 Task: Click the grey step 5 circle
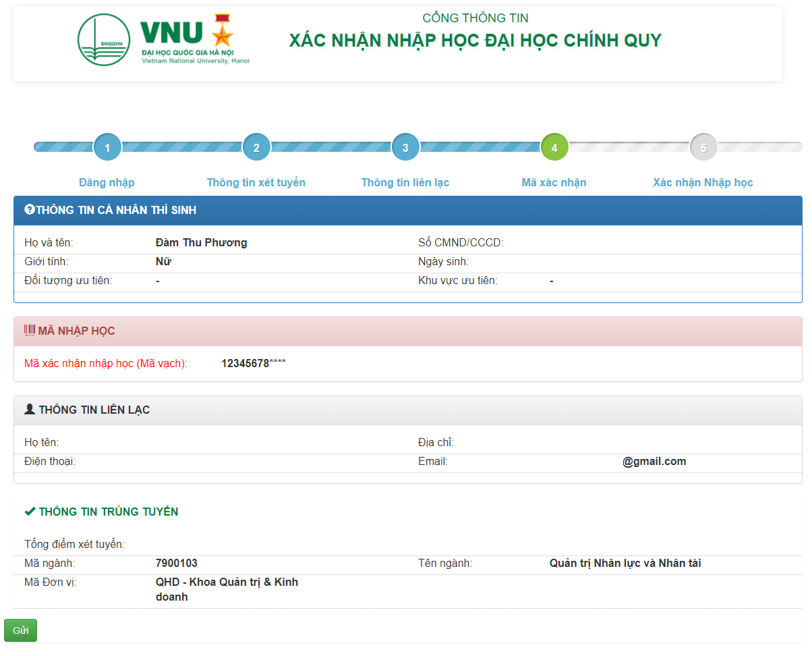pos(703,147)
